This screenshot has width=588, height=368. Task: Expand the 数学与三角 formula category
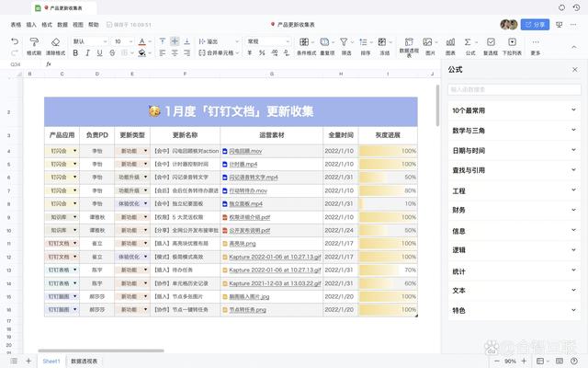click(x=514, y=131)
